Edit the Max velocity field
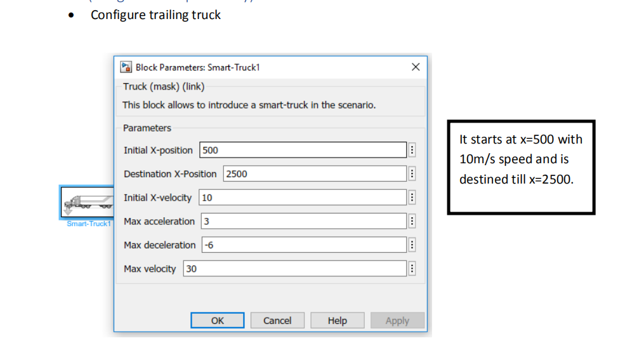Screen dimensions: 644x364 click(x=294, y=269)
